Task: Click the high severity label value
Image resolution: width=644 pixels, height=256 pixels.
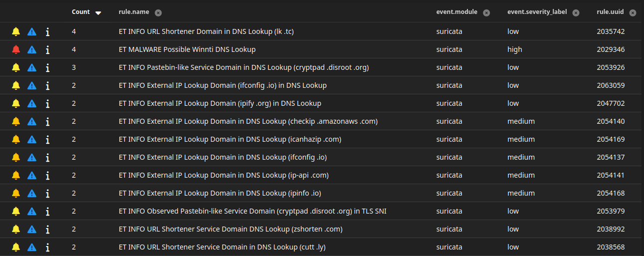Action: 514,49
